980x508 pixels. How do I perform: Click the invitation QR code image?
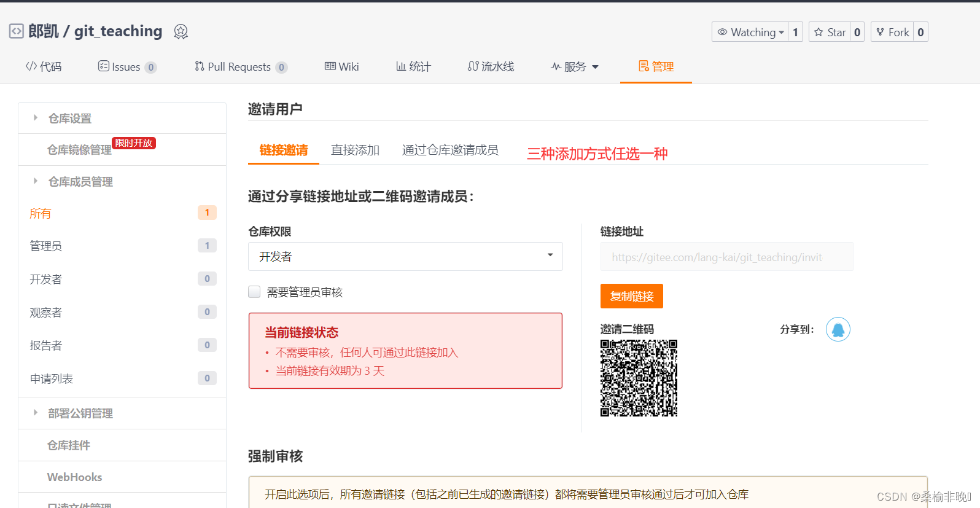click(x=639, y=378)
